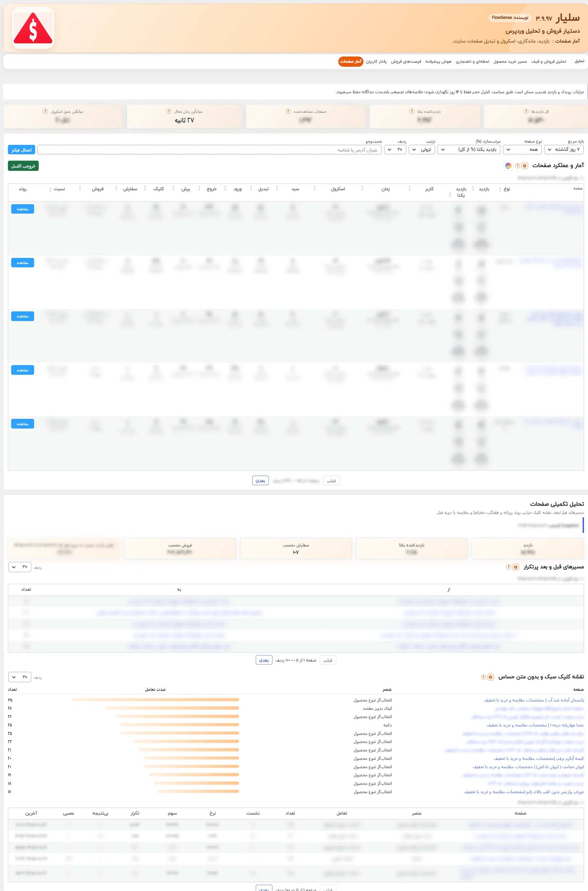Open link پانسمان آماده ضد آب
588x891 pixels.
534,700
